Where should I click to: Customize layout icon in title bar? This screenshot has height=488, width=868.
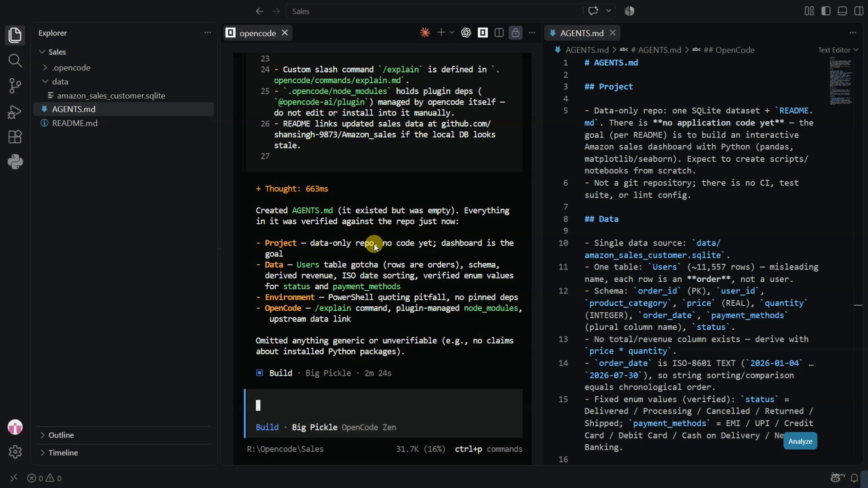pyautogui.click(x=809, y=11)
